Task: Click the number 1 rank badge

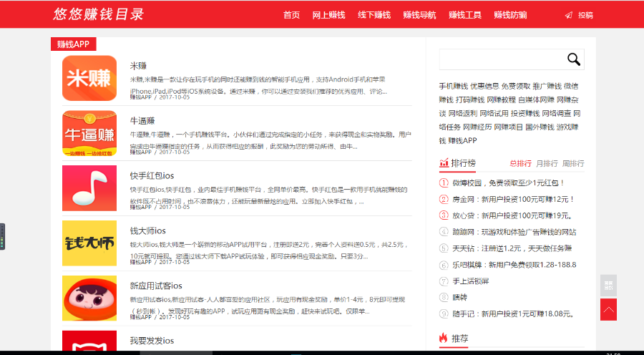Action: (x=444, y=183)
